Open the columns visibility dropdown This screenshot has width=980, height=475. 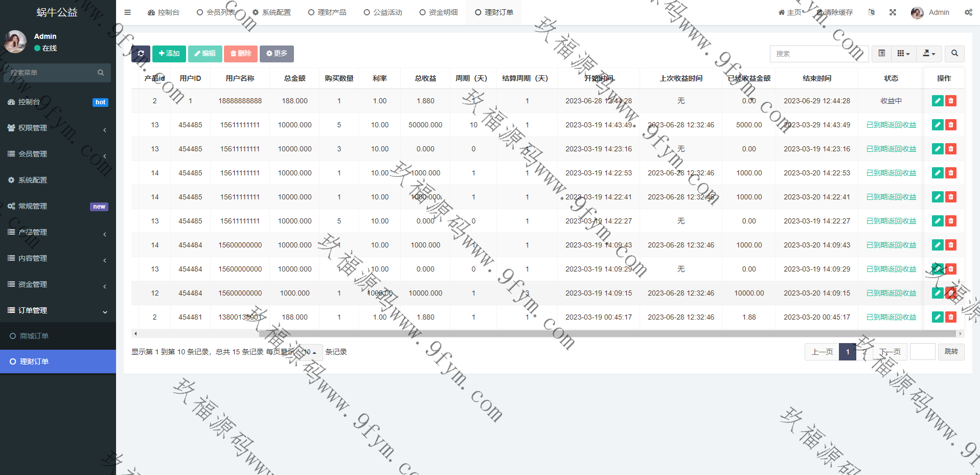[903, 54]
